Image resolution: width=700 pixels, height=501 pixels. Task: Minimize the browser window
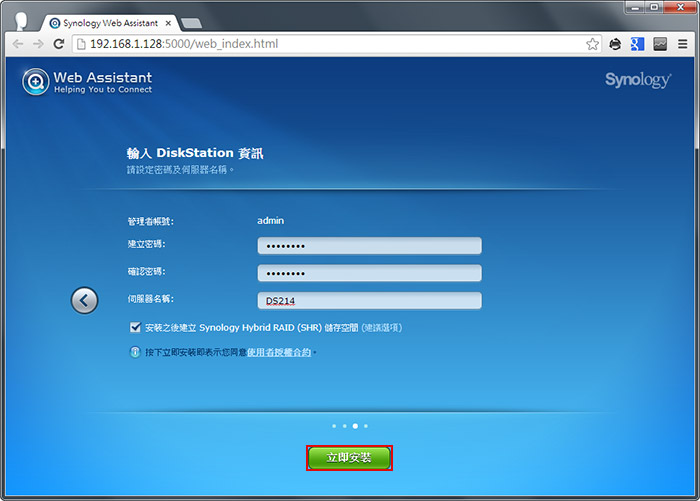[x=634, y=7]
